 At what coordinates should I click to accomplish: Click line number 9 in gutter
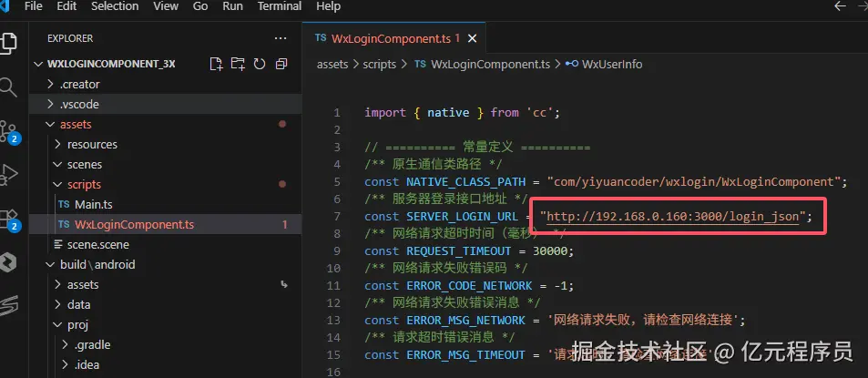[337, 250]
